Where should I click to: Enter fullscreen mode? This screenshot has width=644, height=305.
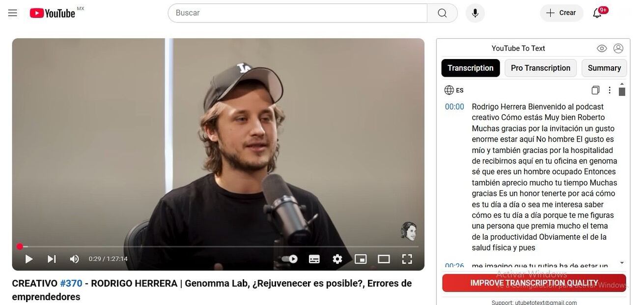tap(407, 259)
